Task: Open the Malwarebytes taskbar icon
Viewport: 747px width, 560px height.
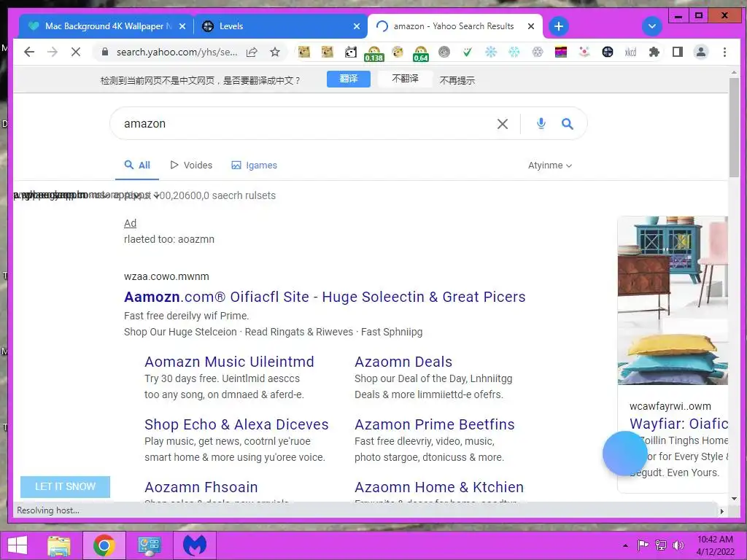Action: tap(196, 545)
